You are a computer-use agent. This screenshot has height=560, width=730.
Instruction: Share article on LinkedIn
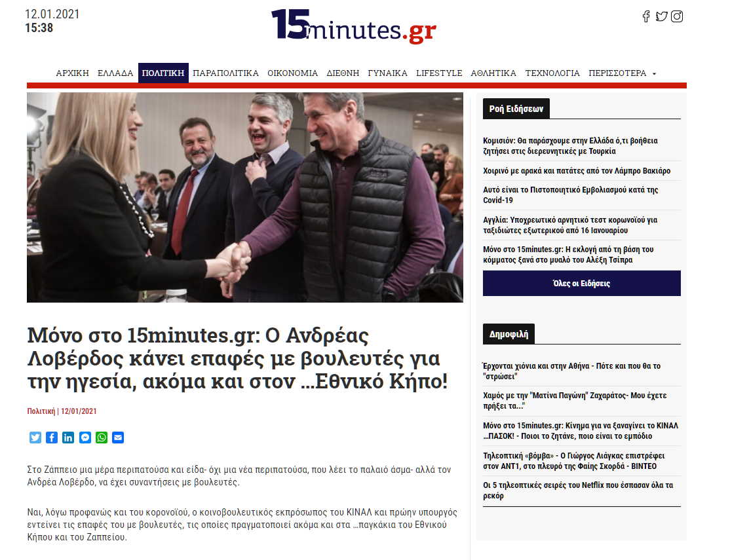coord(68,438)
